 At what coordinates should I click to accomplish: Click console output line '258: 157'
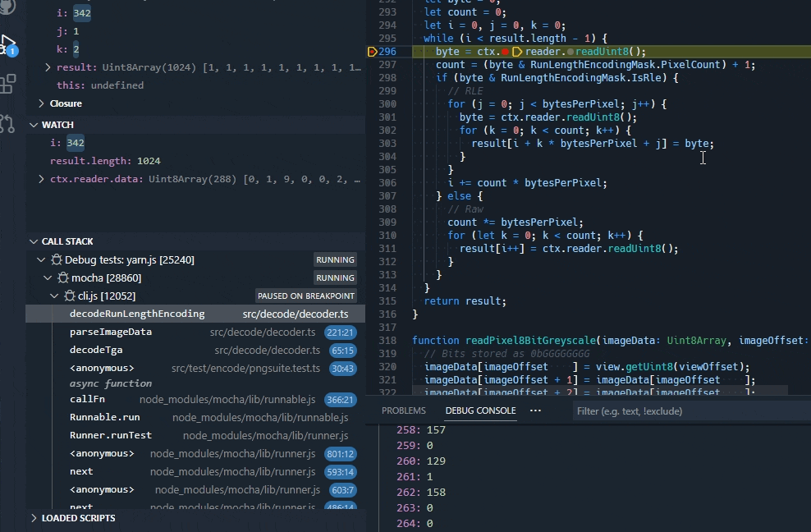pos(420,430)
